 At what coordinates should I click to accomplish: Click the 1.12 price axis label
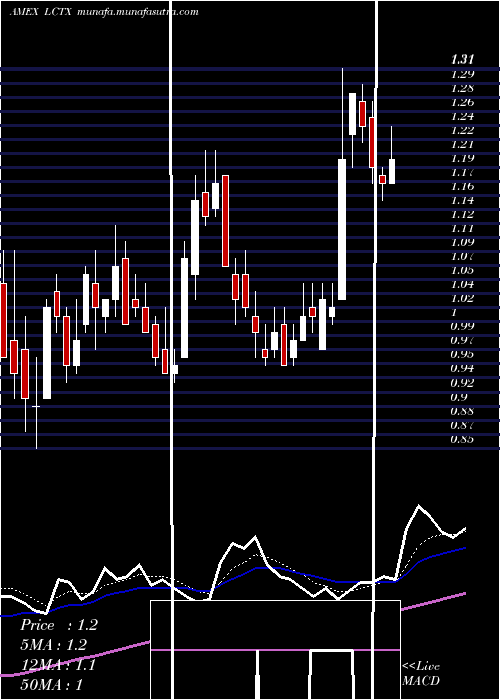tap(462, 214)
